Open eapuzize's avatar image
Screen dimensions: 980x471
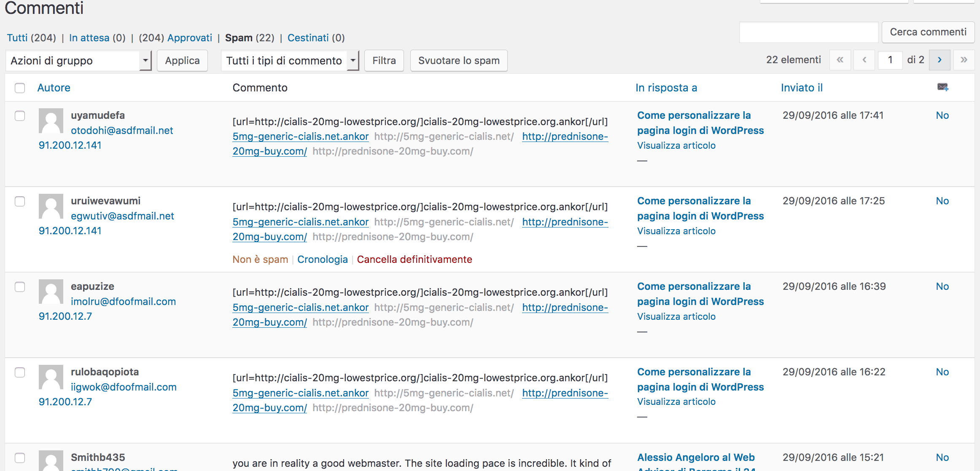point(51,292)
